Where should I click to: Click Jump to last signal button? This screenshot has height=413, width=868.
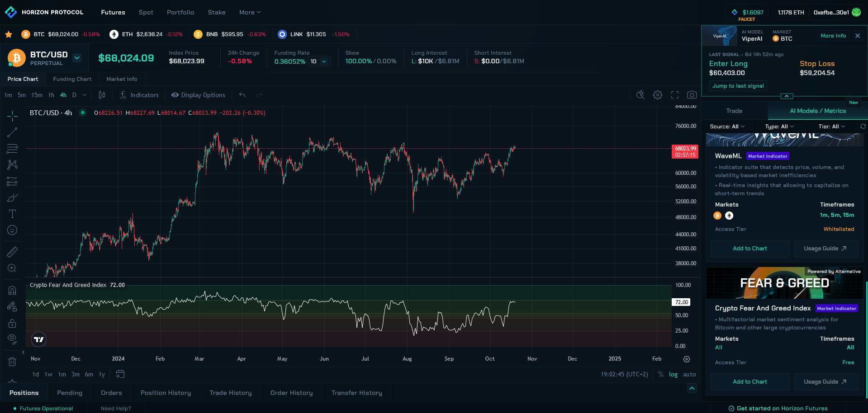click(x=738, y=86)
